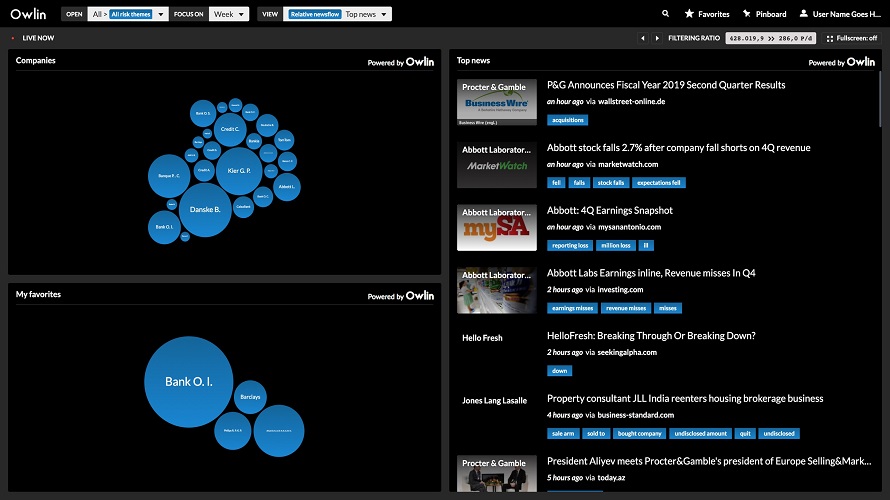The height and width of the screenshot is (500, 890).
Task: Click the Hello Fresh company label
Action: click(482, 338)
